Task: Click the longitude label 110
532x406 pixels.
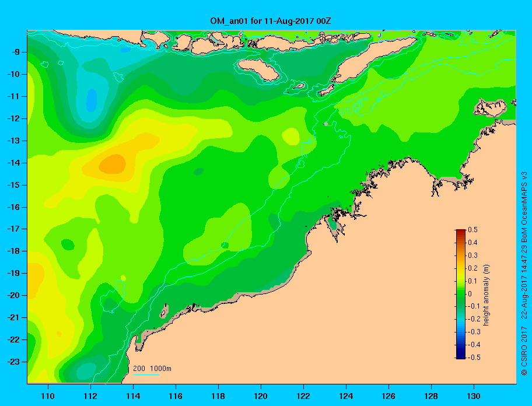Action: tap(48, 396)
